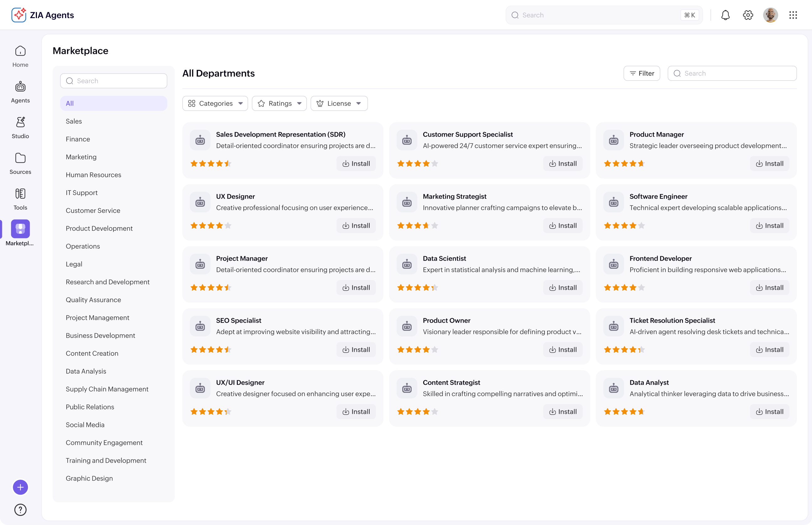Screen dimensions: 812x525
Task: Open the apps grid launcher
Action: [x=793, y=15]
